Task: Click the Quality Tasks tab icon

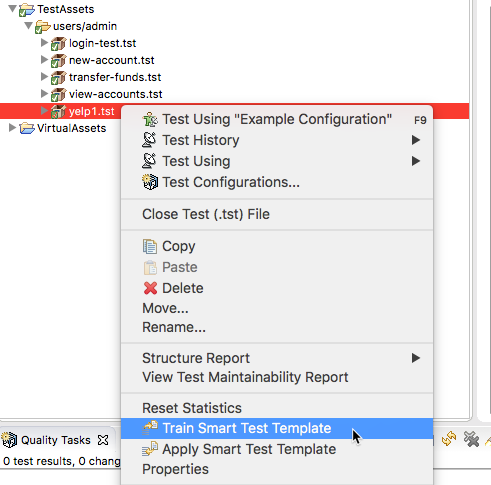Action: click(9, 440)
